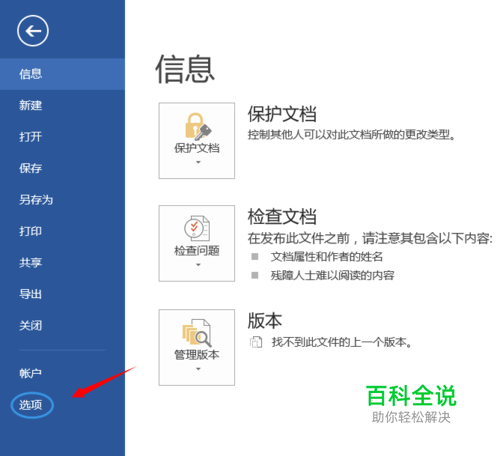The height and width of the screenshot is (456, 500).
Task: Open the 帐户 sidebar entry
Action: coord(62,373)
